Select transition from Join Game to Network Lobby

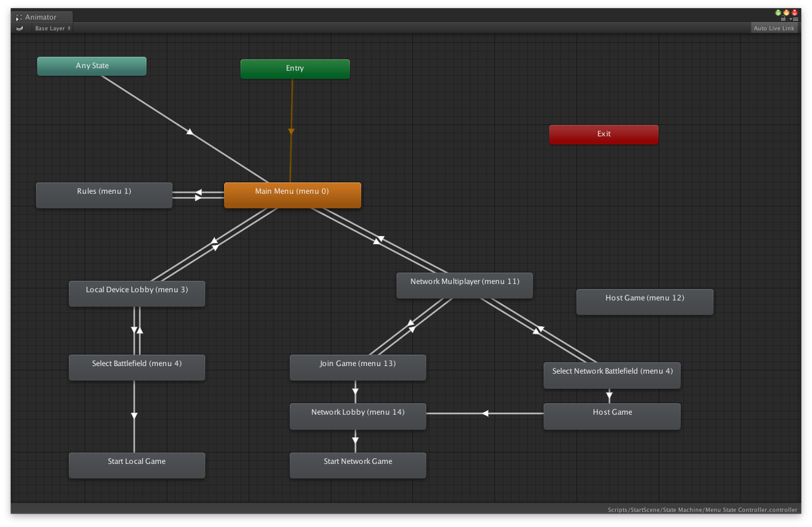click(x=355, y=392)
